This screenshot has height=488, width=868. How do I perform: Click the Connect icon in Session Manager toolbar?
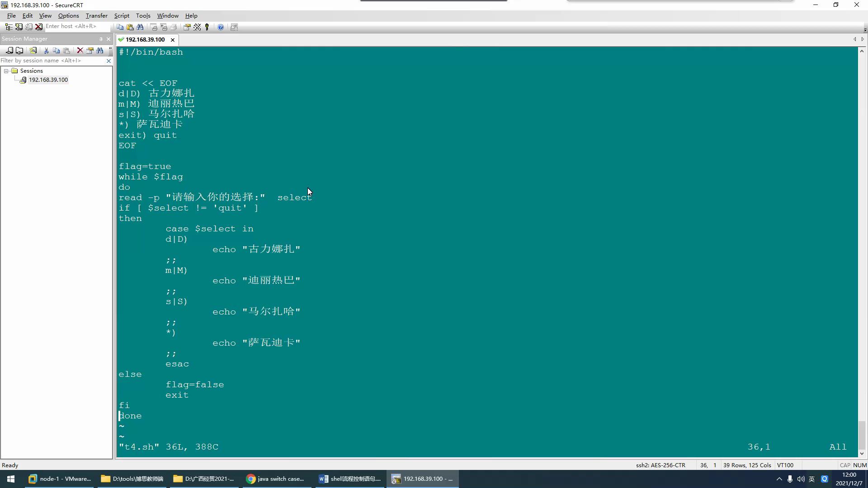(x=33, y=51)
